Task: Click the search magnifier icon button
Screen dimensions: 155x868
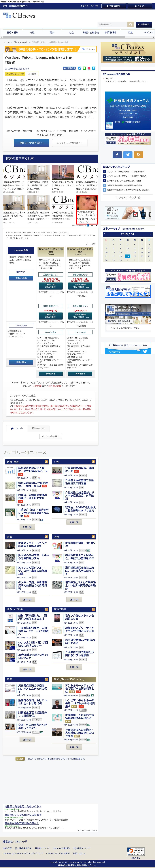Action: pos(131,25)
